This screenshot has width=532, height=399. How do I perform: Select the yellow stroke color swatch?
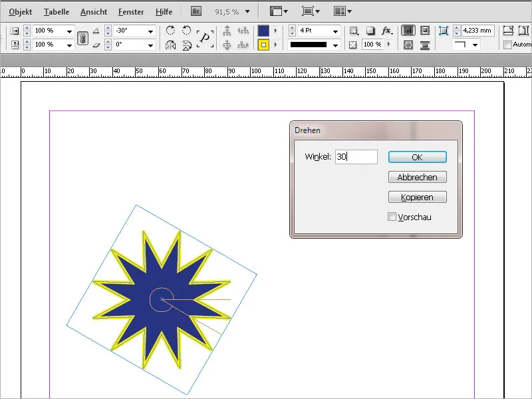[x=263, y=45]
